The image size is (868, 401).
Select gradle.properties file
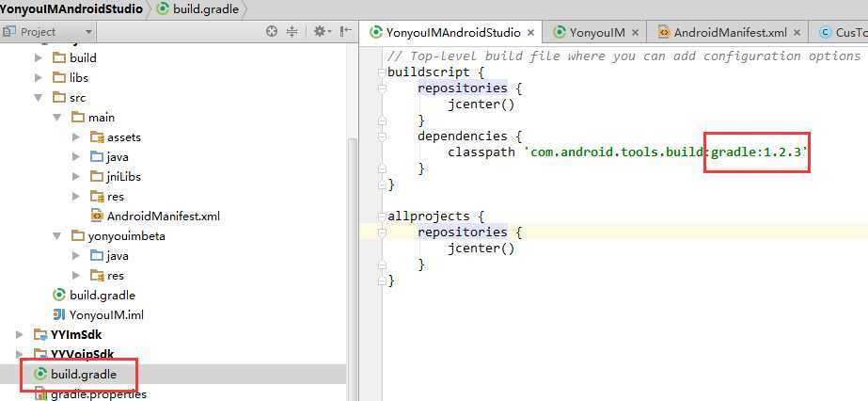click(x=99, y=394)
